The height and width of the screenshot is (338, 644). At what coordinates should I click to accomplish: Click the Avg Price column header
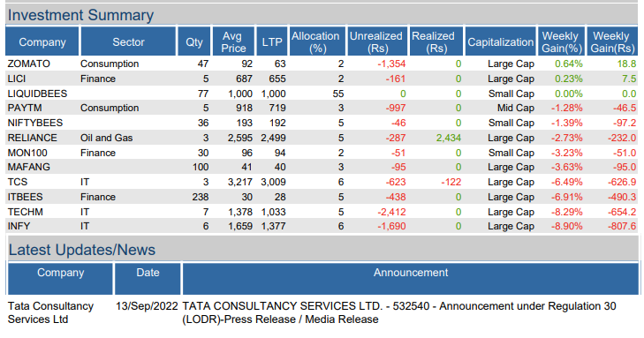point(233,41)
